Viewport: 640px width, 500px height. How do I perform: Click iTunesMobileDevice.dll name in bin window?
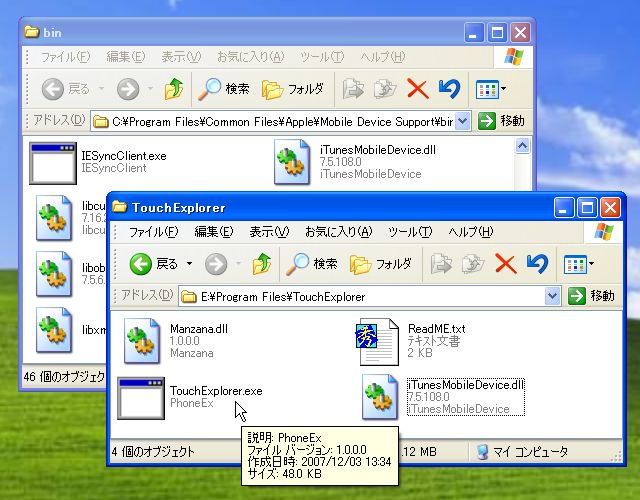[378, 150]
